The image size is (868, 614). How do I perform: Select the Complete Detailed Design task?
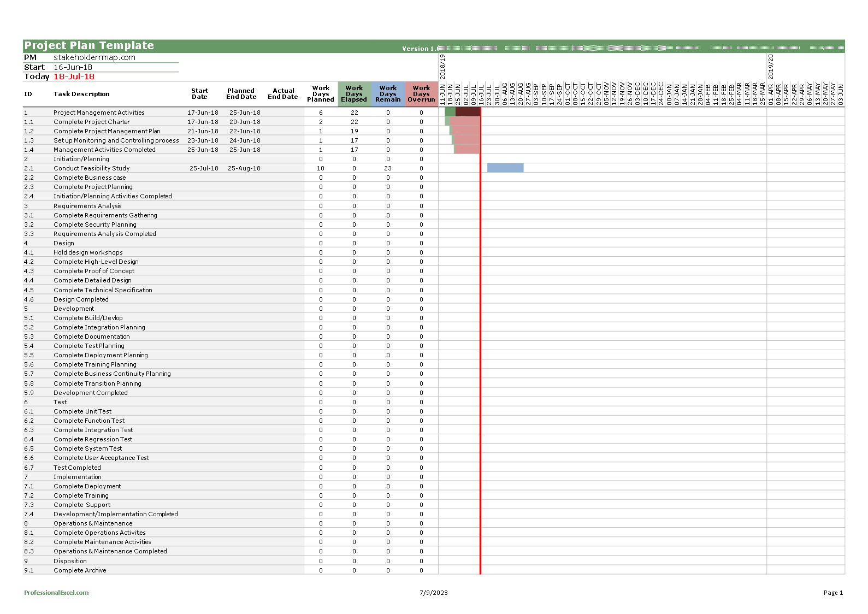point(92,280)
